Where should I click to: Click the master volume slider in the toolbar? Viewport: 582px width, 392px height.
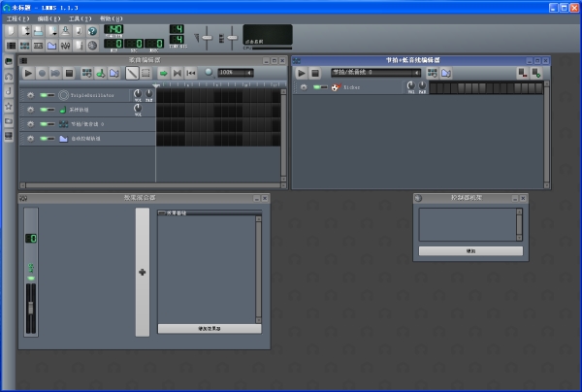click(x=206, y=37)
